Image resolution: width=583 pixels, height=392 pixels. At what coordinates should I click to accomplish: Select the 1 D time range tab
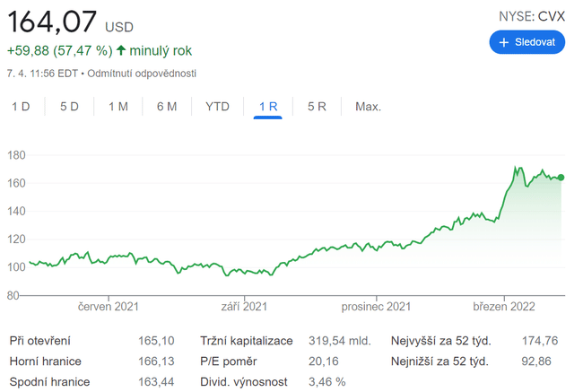pos(21,107)
